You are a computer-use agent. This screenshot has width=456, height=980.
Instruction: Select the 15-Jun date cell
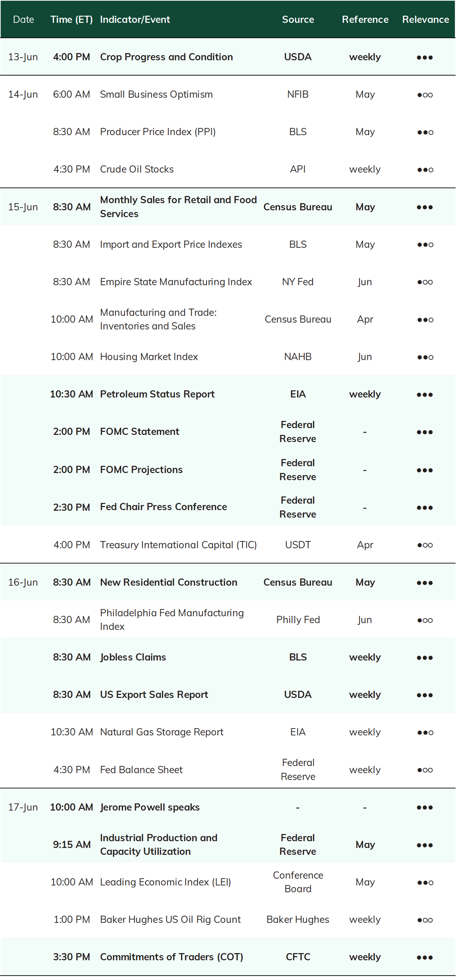23,207
